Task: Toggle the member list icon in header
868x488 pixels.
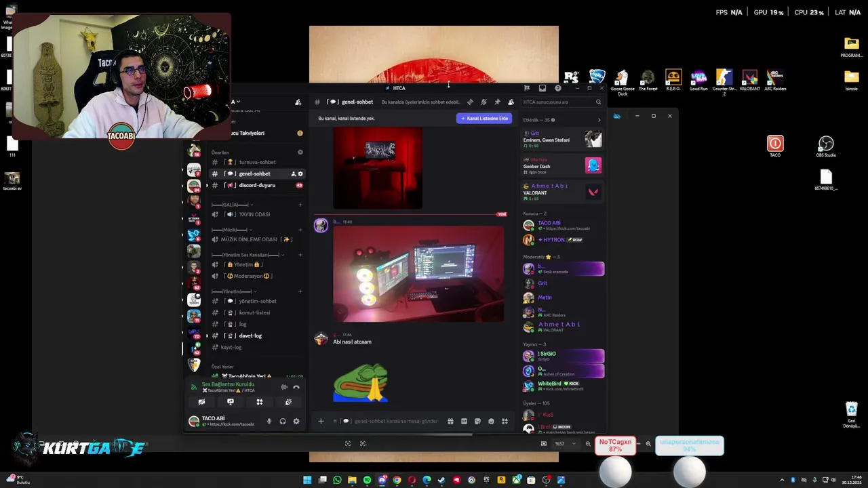Action: click(x=511, y=102)
